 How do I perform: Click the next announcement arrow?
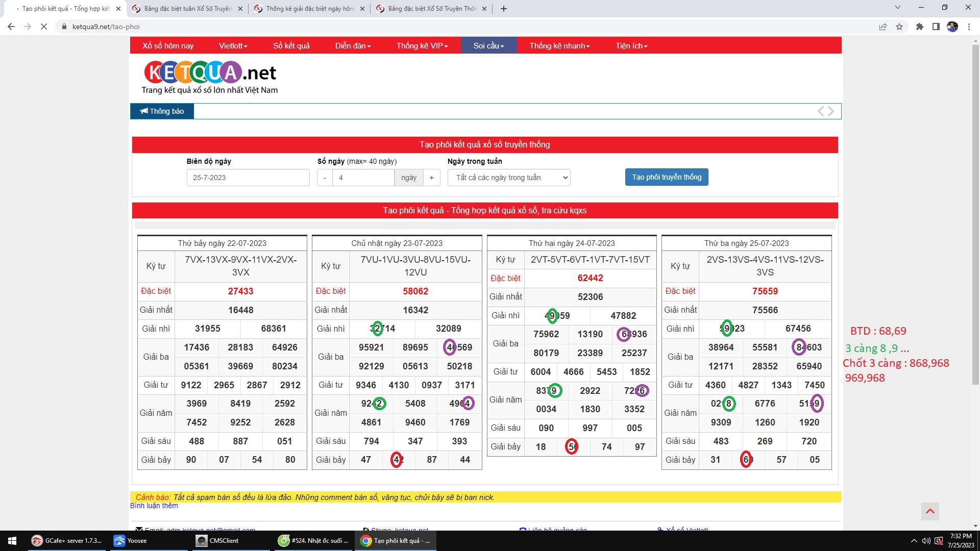[x=831, y=111]
